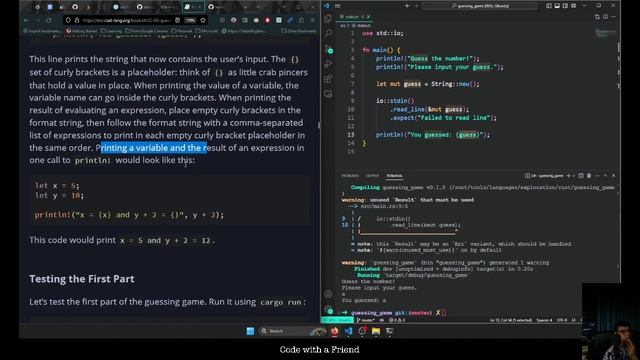This screenshot has width=640, height=360.
Task: Open the Other Bookmarks folder
Action: [299, 31]
